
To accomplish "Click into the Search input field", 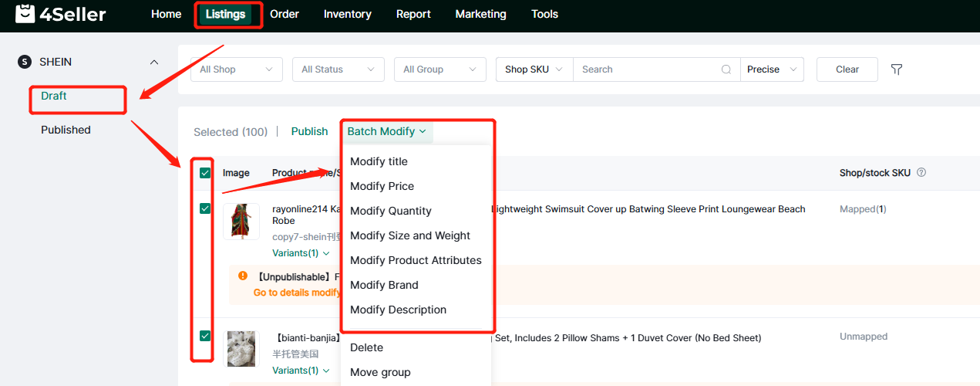I will [648, 69].
